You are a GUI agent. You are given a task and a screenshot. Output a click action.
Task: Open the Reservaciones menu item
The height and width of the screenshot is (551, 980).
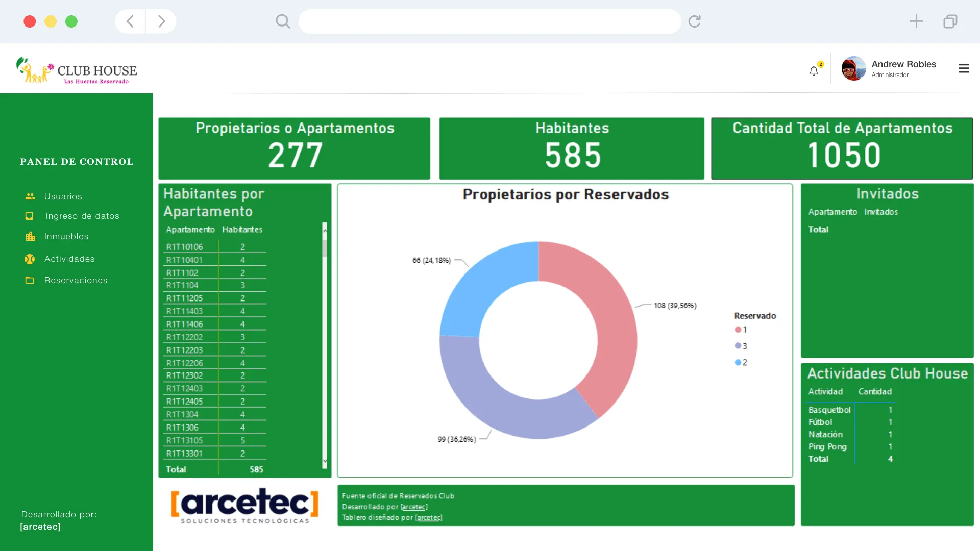76,280
